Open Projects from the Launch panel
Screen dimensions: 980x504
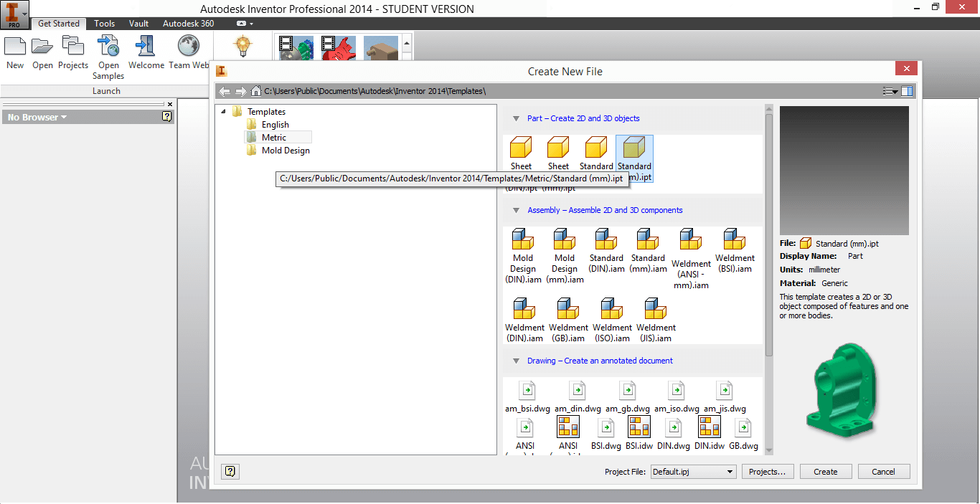[73, 53]
